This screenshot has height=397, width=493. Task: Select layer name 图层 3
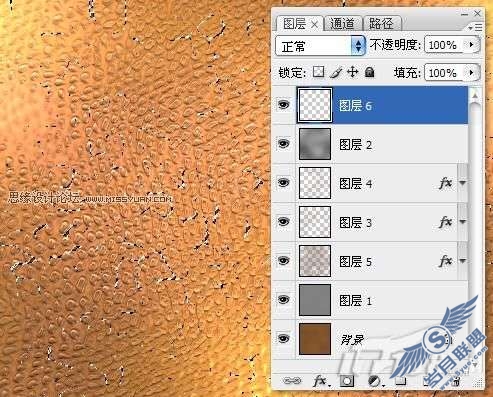(355, 223)
